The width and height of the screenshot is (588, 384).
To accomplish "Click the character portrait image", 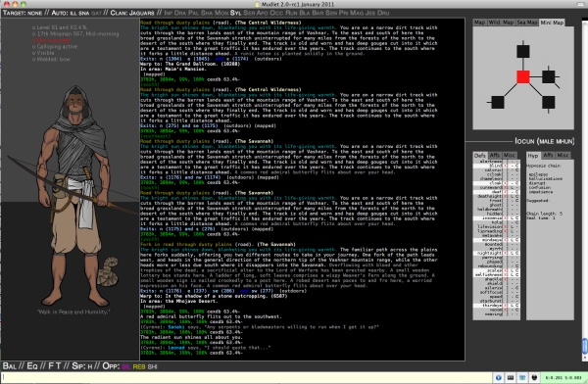I will (73, 195).
